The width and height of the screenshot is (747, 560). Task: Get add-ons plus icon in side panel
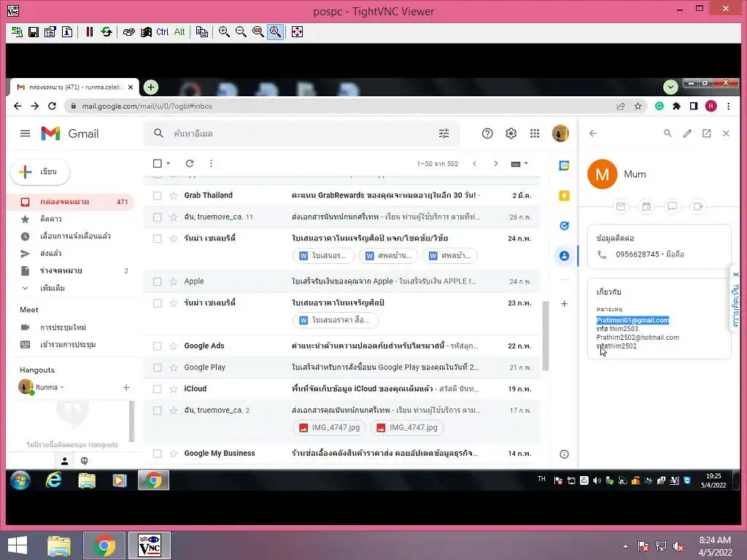tap(564, 304)
